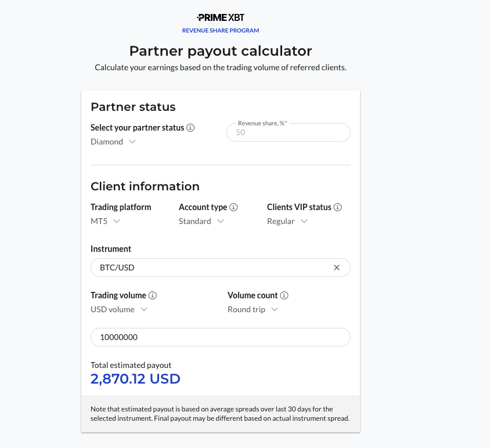This screenshot has width=490, height=448.
Task: Click the Partner payout calculator heading
Action: pos(221,51)
